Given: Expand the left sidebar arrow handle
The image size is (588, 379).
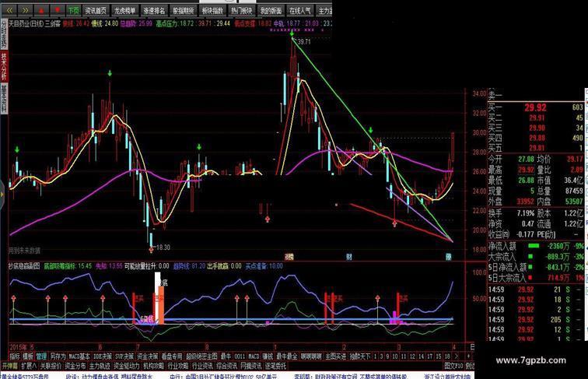Looking at the screenshot, I should click(2, 194).
